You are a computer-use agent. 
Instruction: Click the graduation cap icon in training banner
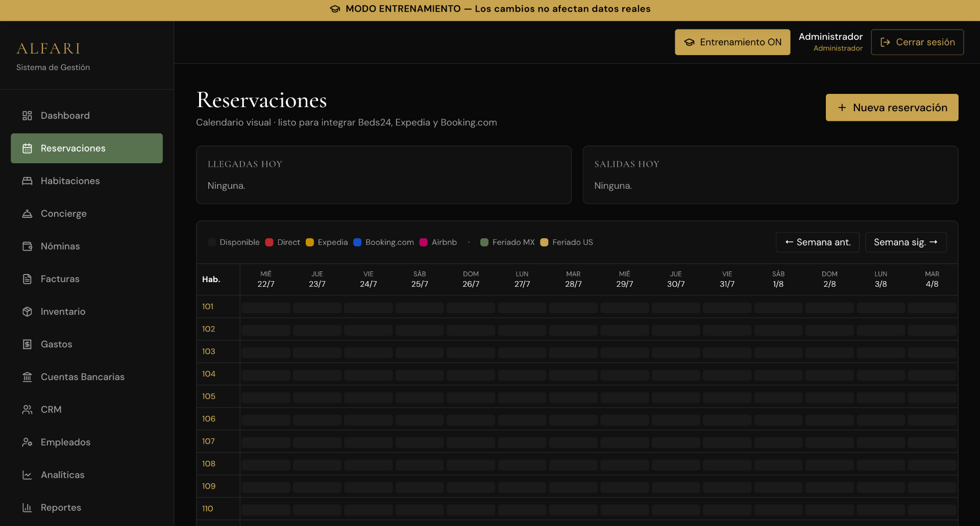335,9
